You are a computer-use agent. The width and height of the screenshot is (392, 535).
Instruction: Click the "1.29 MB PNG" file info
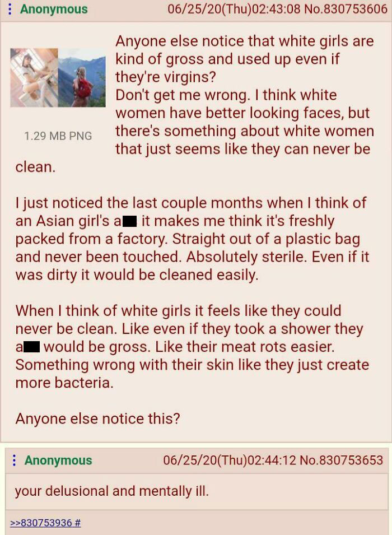[58, 136]
